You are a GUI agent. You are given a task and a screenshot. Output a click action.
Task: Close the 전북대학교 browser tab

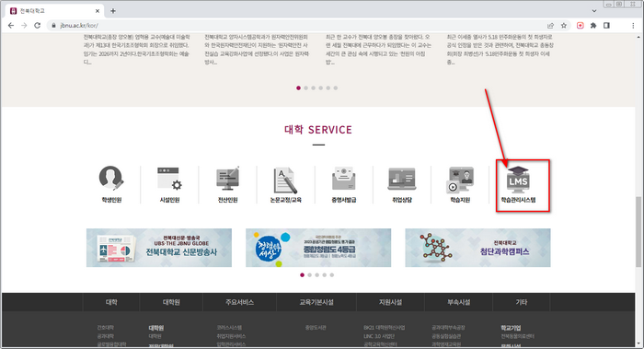98,11
